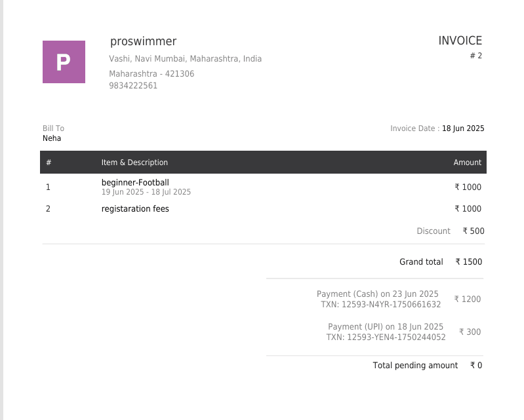Click the Cash payment transaction ID
Image resolution: width=524 pixels, height=420 pixels.
tap(380, 305)
